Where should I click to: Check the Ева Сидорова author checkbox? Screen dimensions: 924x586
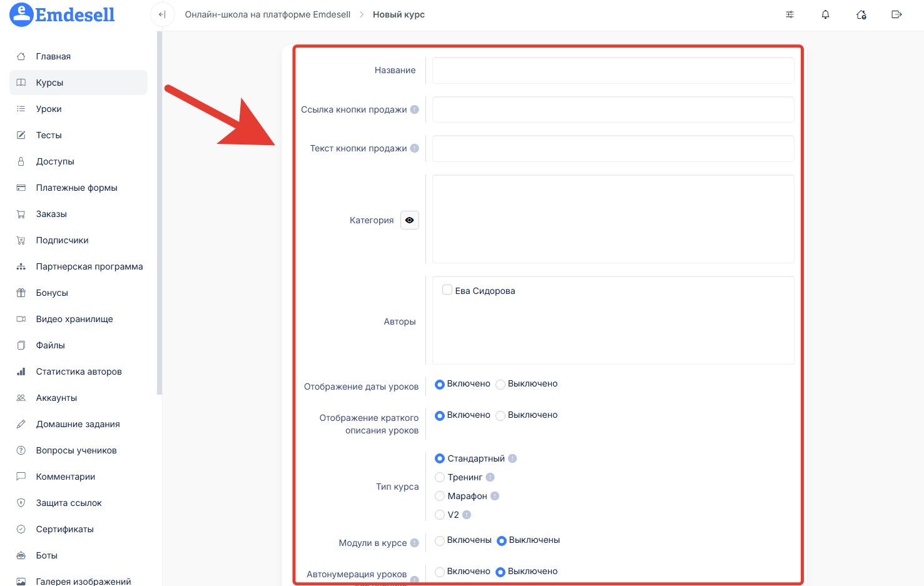tap(447, 290)
